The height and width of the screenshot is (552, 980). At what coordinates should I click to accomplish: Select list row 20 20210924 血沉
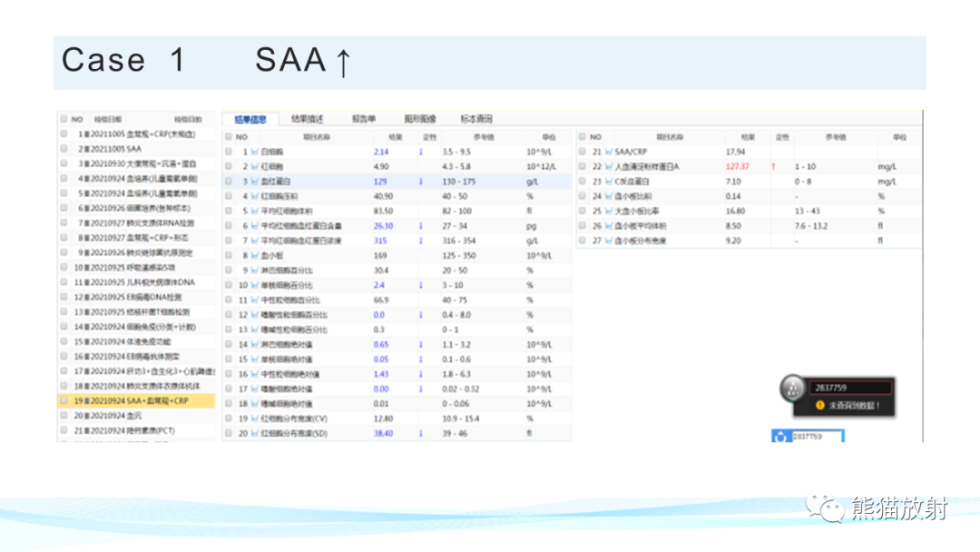(136, 416)
